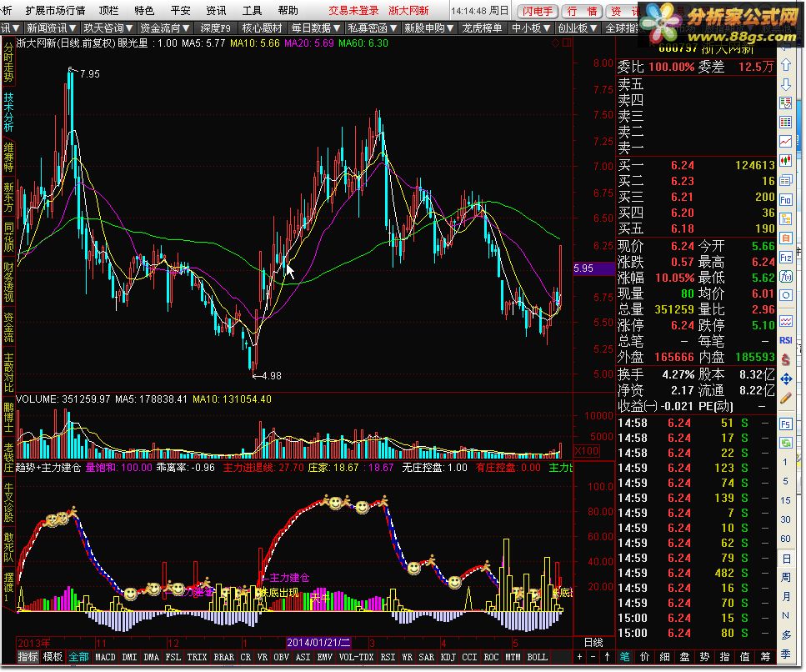Click the 5.95 price marker on axis
Image resolution: width=806 pixels, height=672 pixels.
point(594,268)
